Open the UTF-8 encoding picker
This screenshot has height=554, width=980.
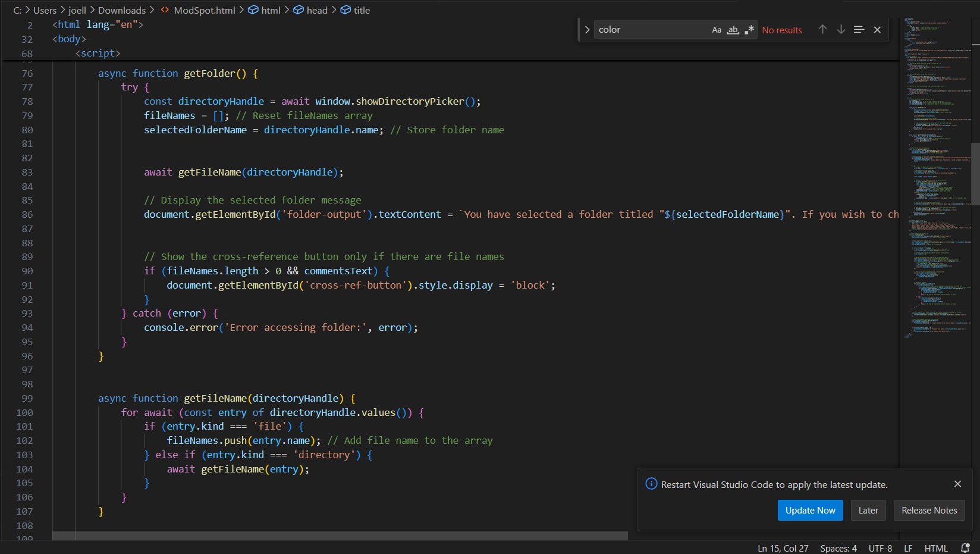(880, 548)
